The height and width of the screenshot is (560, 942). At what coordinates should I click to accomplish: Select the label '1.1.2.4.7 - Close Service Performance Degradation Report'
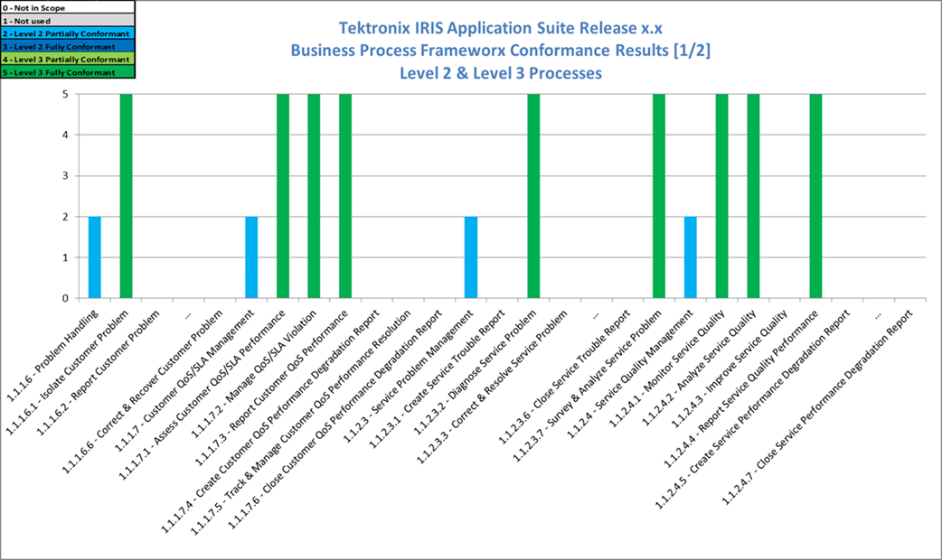coord(817,407)
